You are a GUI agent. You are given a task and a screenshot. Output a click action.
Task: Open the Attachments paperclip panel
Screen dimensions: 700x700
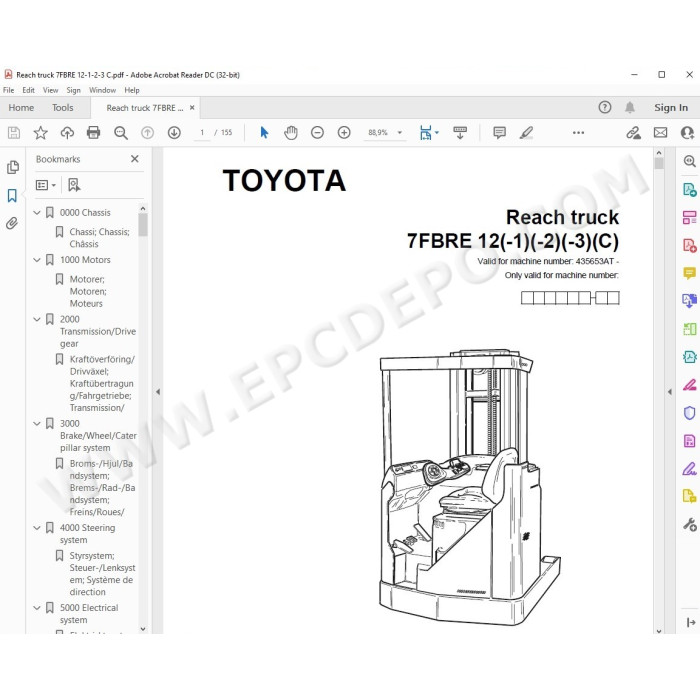tap(12, 223)
